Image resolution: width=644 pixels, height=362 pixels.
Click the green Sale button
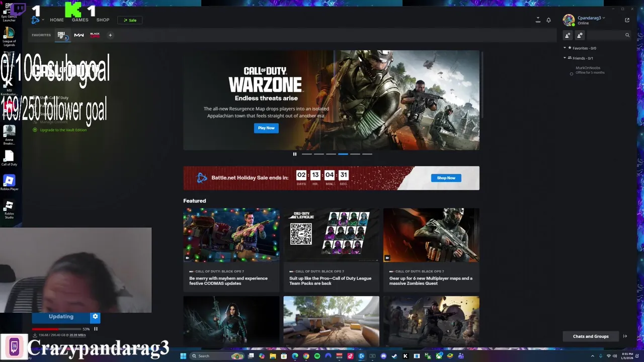[x=130, y=20]
